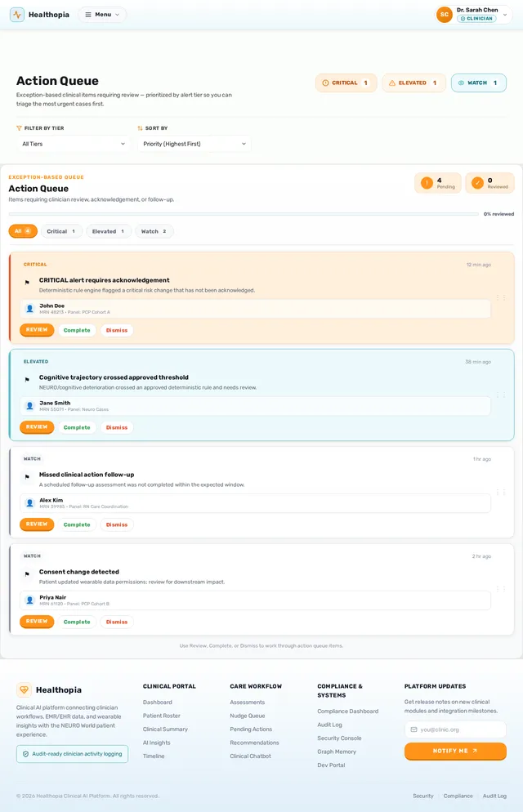The height and width of the screenshot is (812, 523).
Task: Click the drag handle on Priya Nair's card
Action: click(x=501, y=589)
